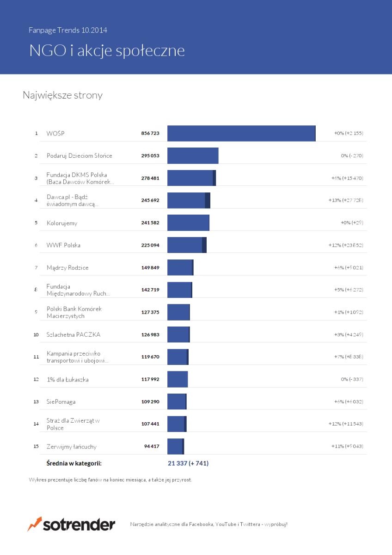Viewport: 392px width, 555px height.
Task: Click the '+0% (+2 155)' growth value
Action: (x=349, y=133)
